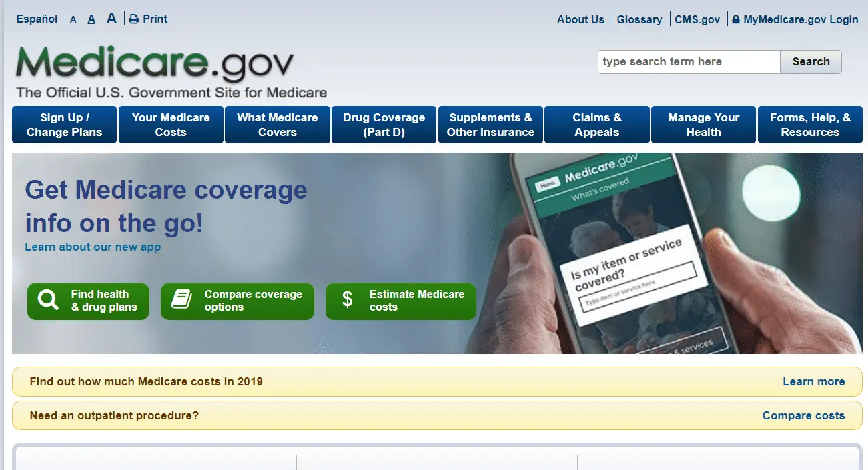Viewport: 868px width, 470px height.
Task: Go to CMS.gov link
Action: [697, 19]
